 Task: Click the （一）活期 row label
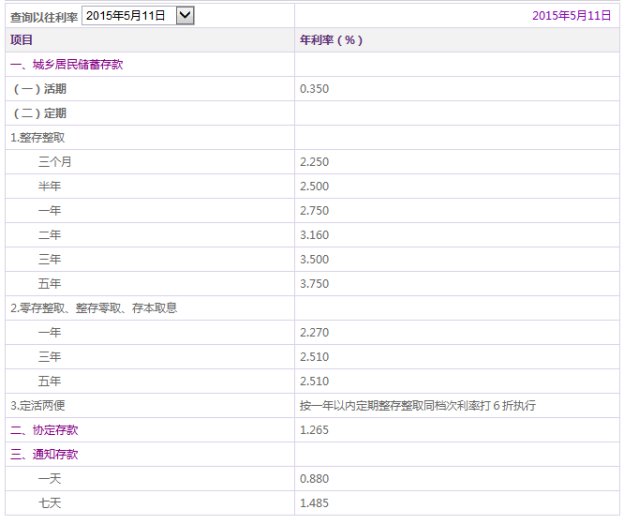[39, 89]
